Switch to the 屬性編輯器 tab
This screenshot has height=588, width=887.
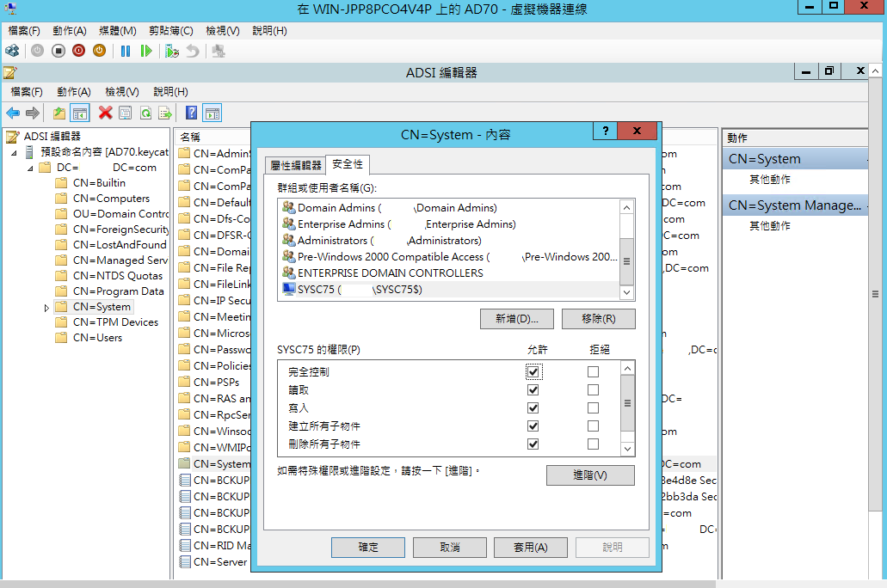[x=296, y=166]
